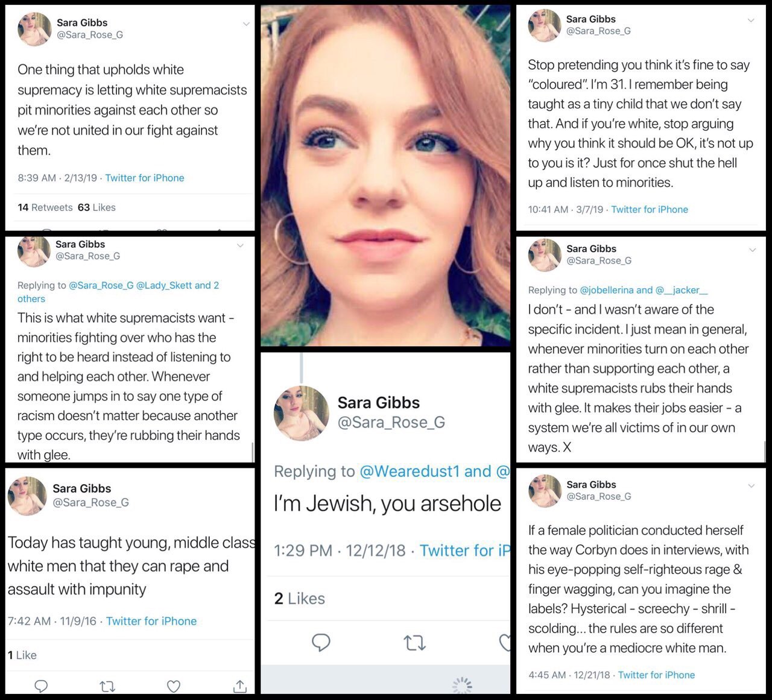
Task: View the 63 Likes list
Action: [x=96, y=207]
